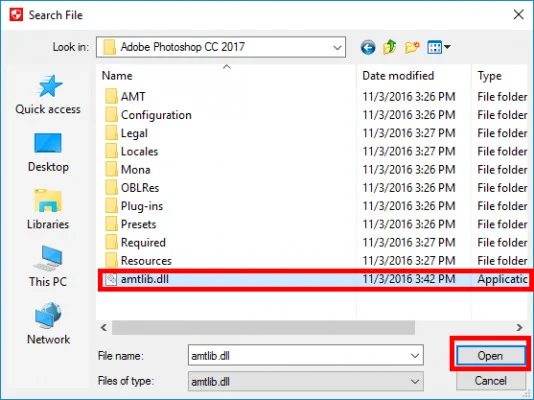Expand the Files of type dropdown

pyautogui.click(x=415, y=381)
